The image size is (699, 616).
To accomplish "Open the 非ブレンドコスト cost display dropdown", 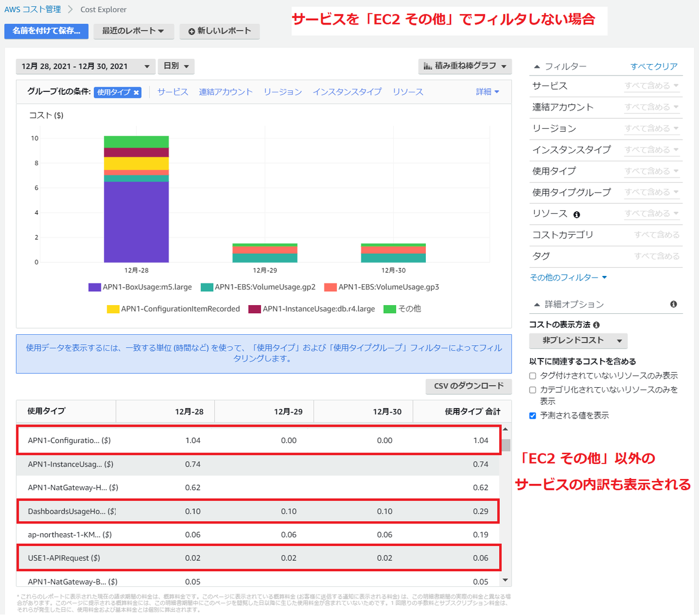I will click(578, 341).
